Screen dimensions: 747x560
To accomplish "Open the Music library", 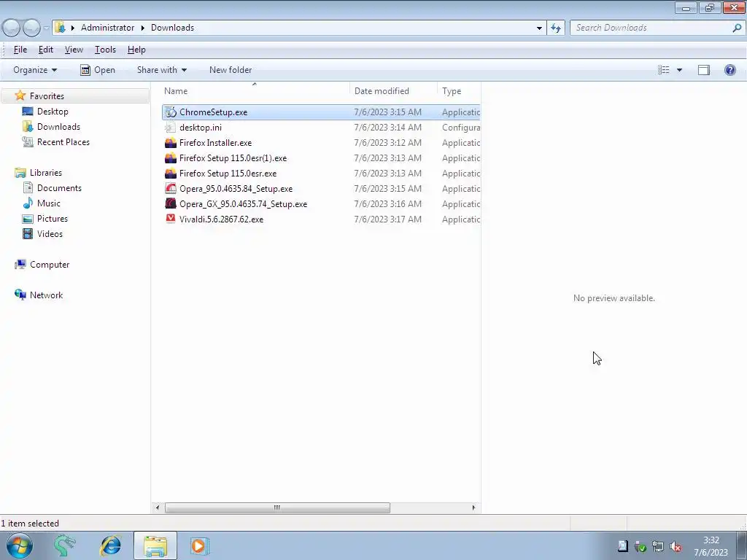I will 49,203.
